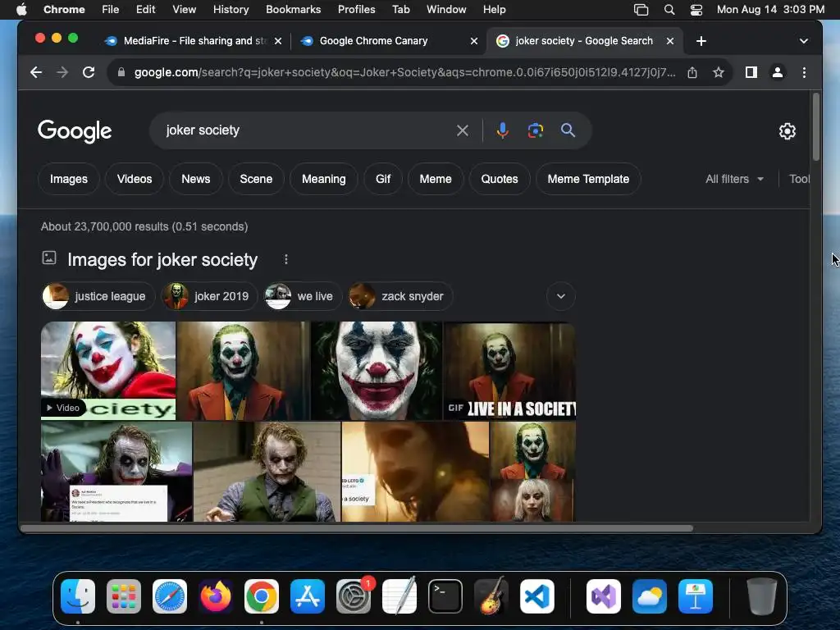The height and width of the screenshot is (630, 840).
Task: Open GarageBand from the Dock
Action: click(491, 596)
